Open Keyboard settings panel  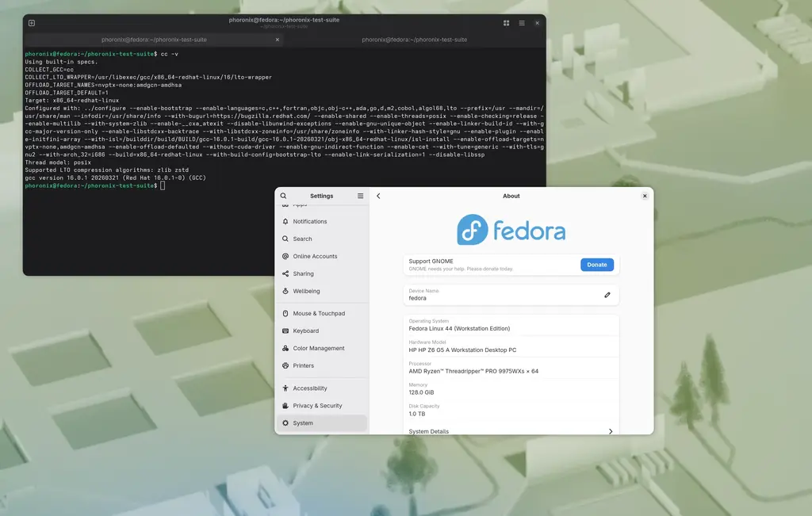click(322, 331)
